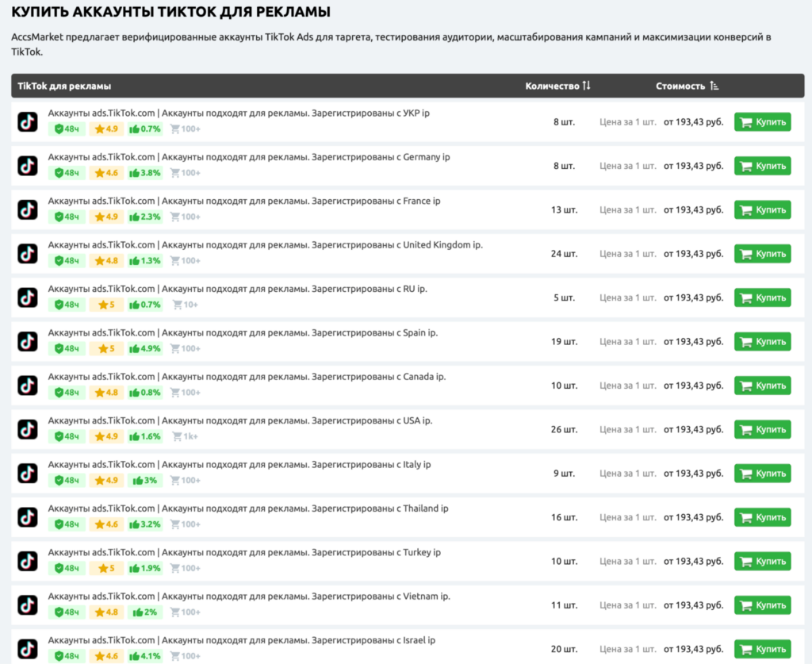
Task: Buy the United Kingdom ip accounts
Action: pyautogui.click(x=762, y=254)
